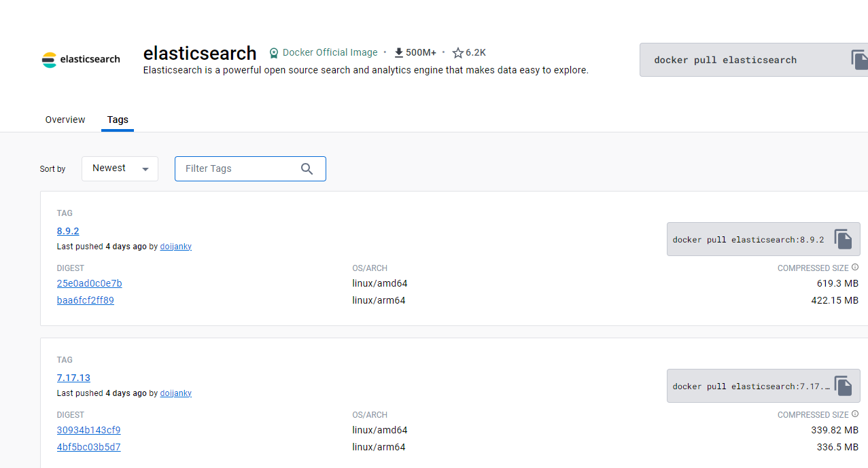
Task: Click the docker pull elasticsearch command text
Action: (725, 60)
